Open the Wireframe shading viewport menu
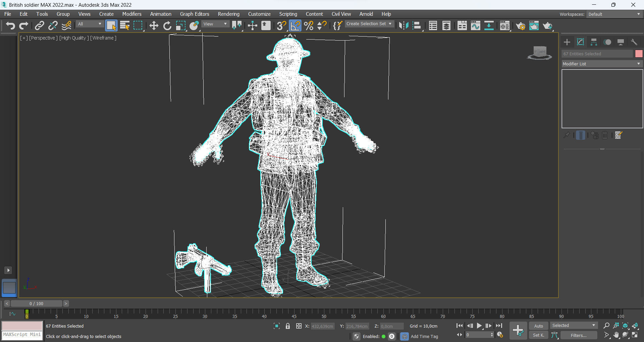The height and width of the screenshot is (342, 644). 103,38
